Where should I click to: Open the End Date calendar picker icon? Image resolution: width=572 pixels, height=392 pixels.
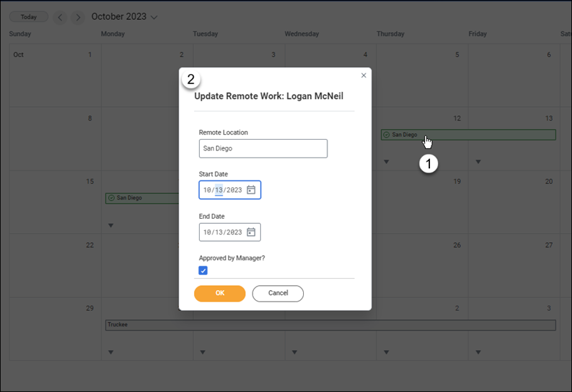coord(251,232)
